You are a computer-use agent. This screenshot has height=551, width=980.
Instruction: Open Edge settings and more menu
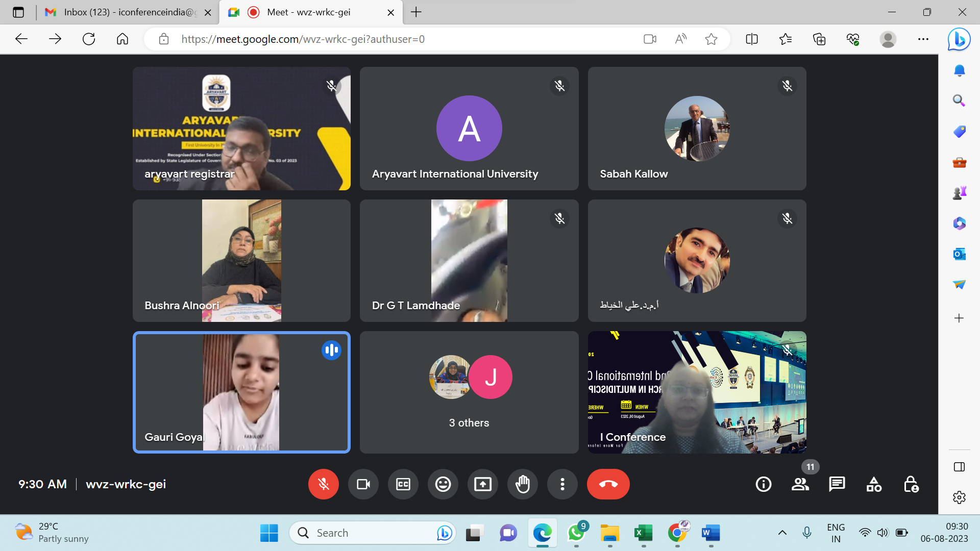[923, 39]
